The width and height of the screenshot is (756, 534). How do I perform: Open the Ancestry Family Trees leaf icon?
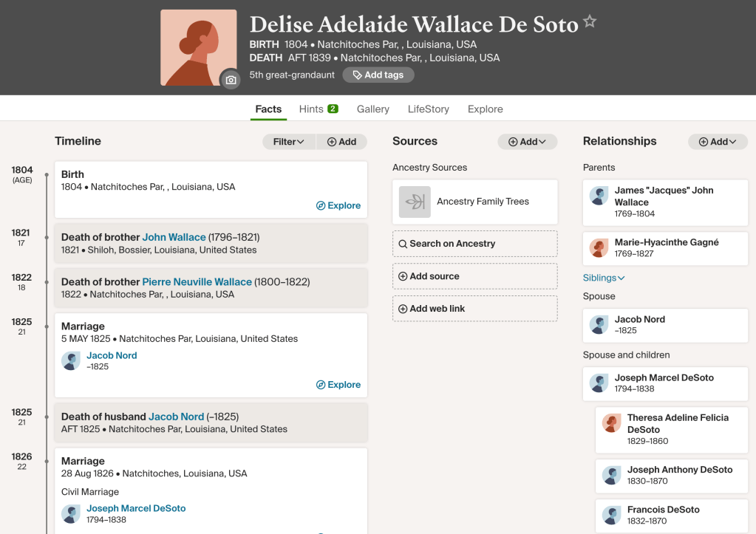coord(415,202)
